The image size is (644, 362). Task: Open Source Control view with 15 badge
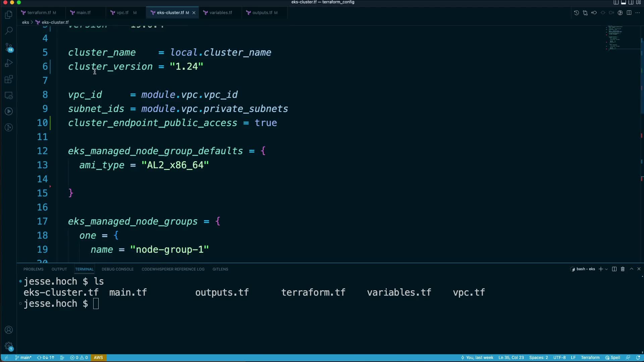click(x=9, y=47)
